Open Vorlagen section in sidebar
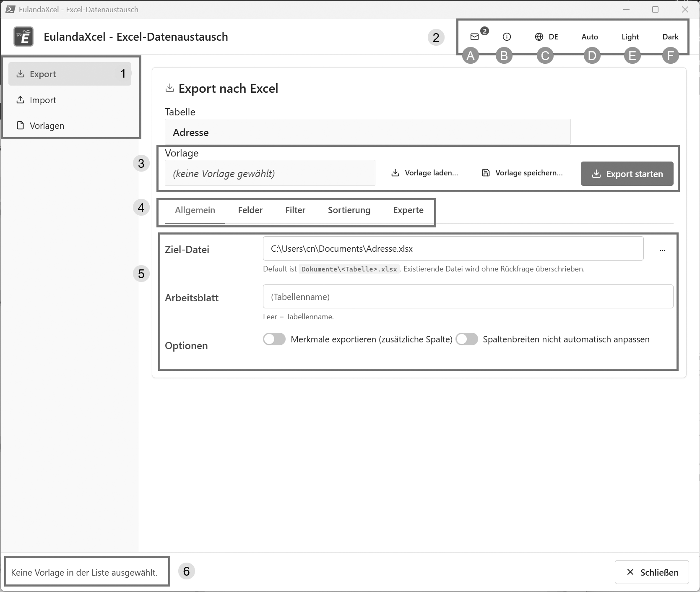 click(x=70, y=125)
